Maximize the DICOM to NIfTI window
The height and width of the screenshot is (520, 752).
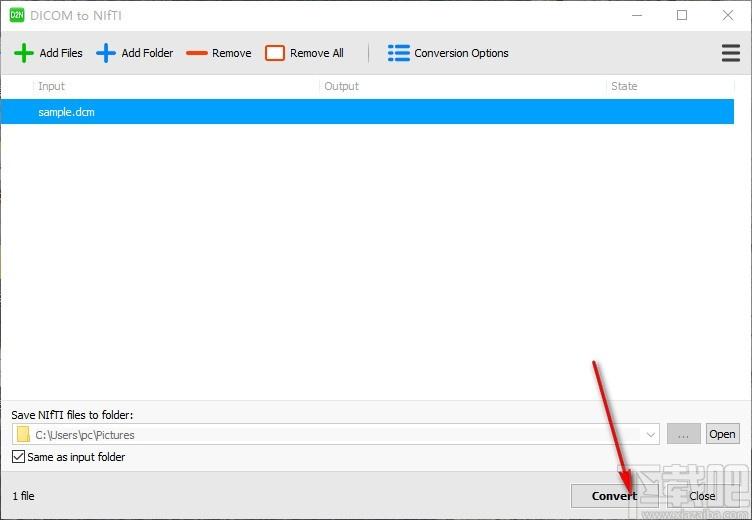pyautogui.click(x=682, y=16)
